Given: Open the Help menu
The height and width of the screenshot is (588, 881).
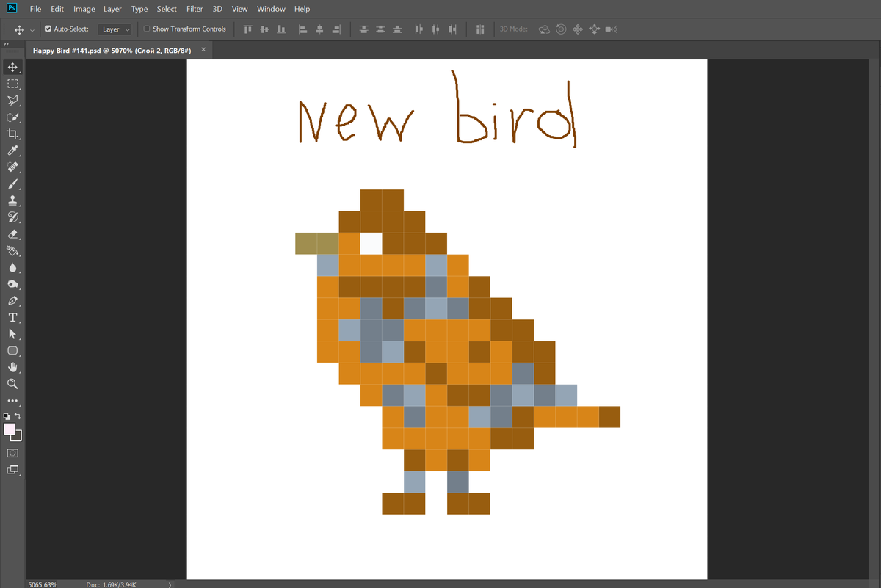Looking at the screenshot, I should [302, 9].
